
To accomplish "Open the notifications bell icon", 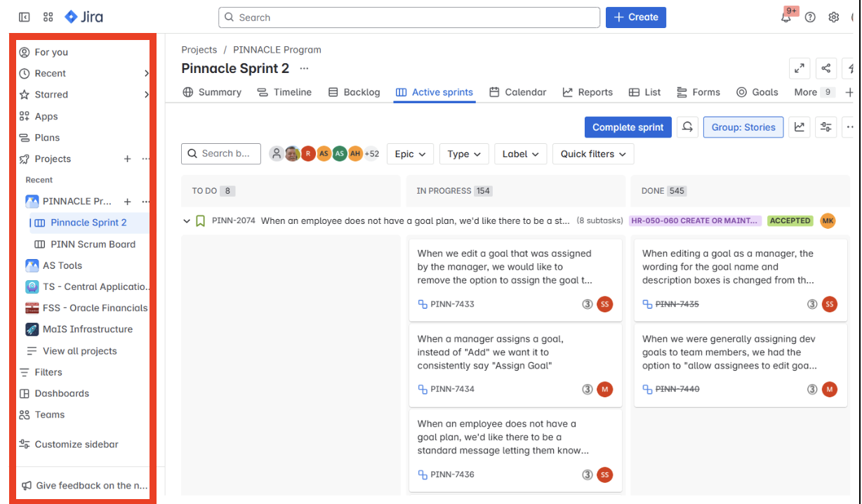I will (786, 17).
